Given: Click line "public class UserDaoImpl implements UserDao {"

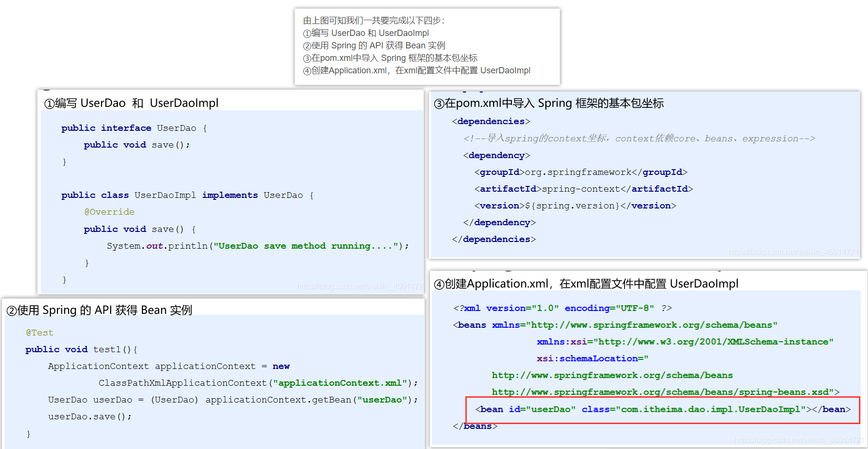Looking at the screenshot, I should pyautogui.click(x=188, y=195).
